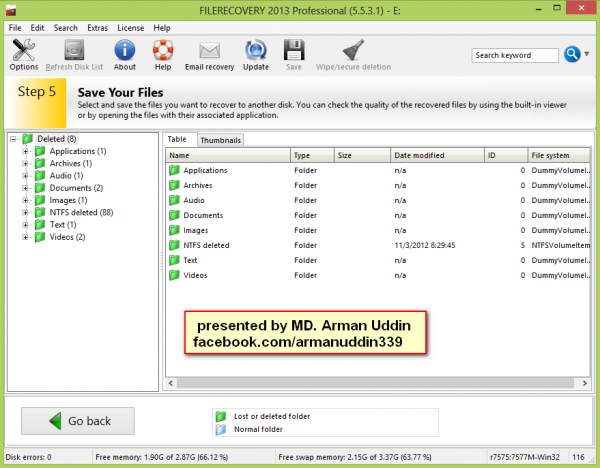Switch to the Table tab
The image size is (600, 468).
[x=177, y=139]
